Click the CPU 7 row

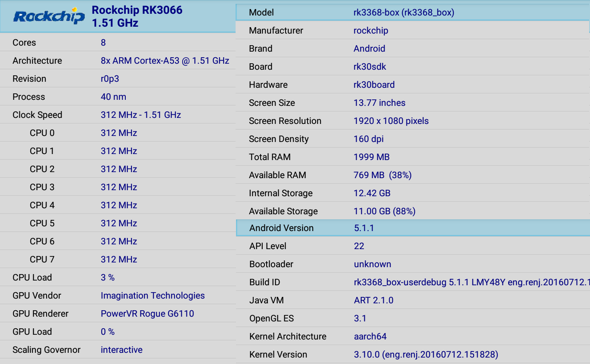[118, 259]
